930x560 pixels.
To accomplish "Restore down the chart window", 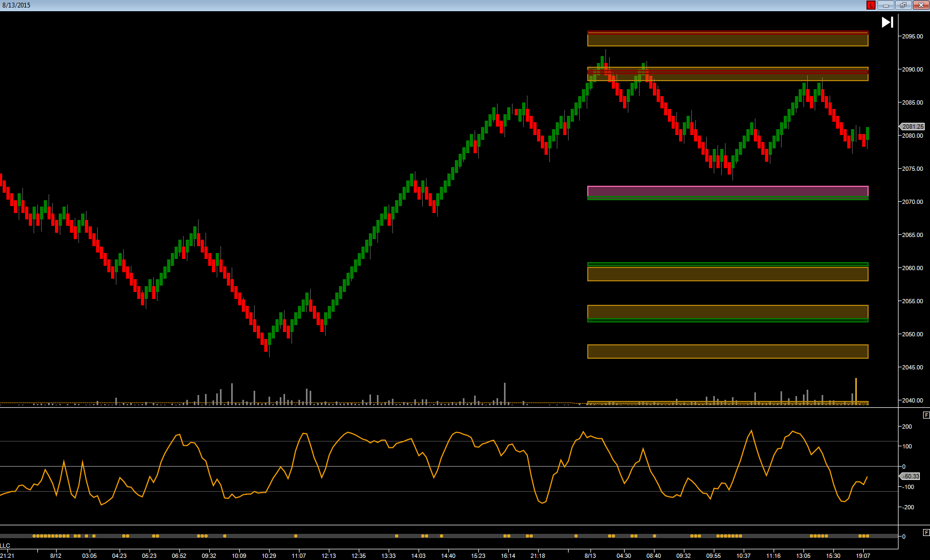I will pyautogui.click(x=903, y=5).
